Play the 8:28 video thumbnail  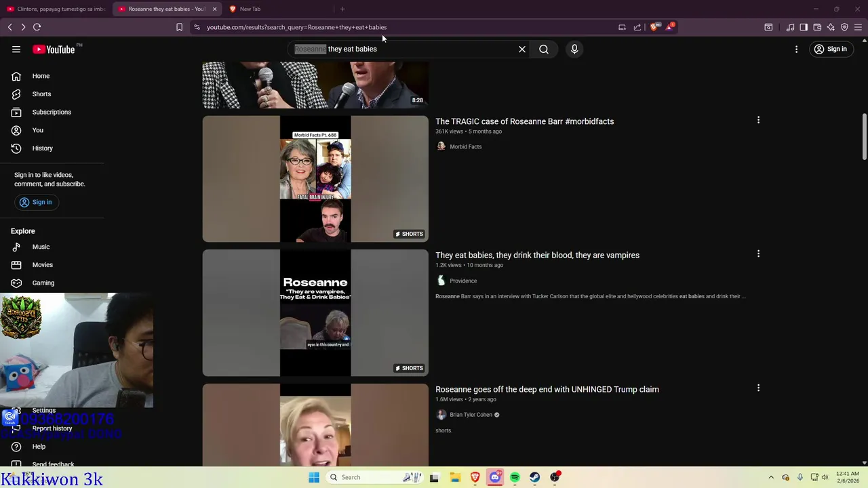click(x=315, y=85)
